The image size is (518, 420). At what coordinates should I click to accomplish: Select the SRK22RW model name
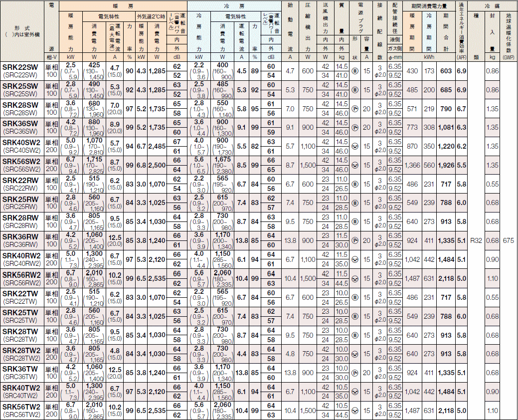pos(20,181)
